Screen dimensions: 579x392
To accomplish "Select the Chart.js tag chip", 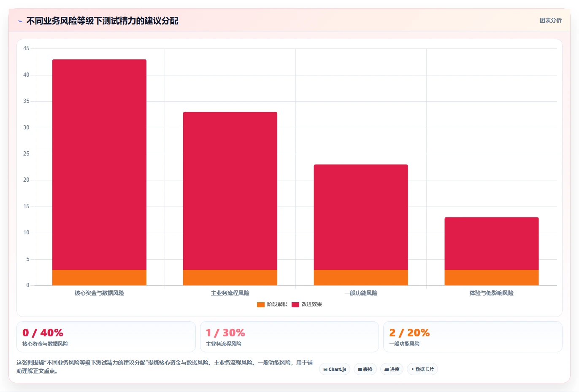I will pyautogui.click(x=335, y=369).
